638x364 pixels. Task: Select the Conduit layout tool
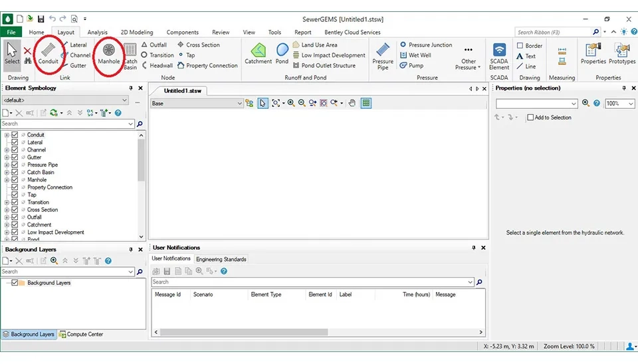(x=48, y=52)
